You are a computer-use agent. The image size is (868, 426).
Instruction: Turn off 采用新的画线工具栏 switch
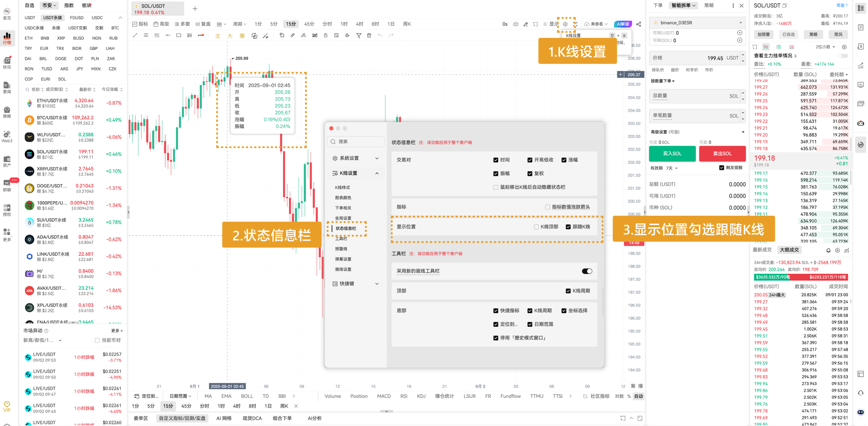pyautogui.click(x=587, y=271)
